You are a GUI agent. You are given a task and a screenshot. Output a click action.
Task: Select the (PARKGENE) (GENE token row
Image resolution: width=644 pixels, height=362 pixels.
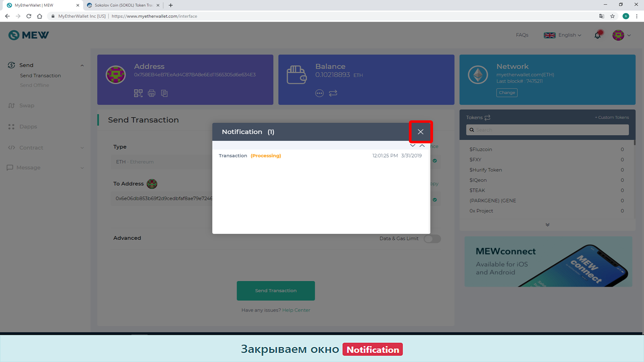pyautogui.click(x=547, y=200)
